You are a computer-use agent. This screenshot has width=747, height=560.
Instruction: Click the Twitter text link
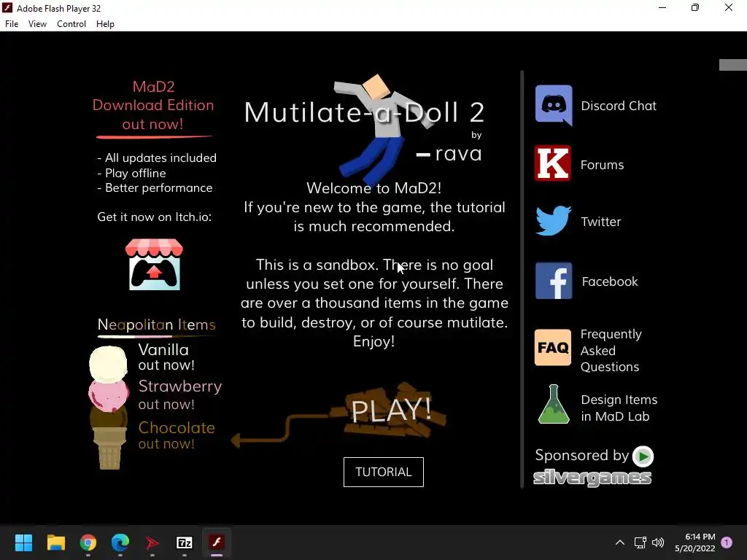(601, 222)
